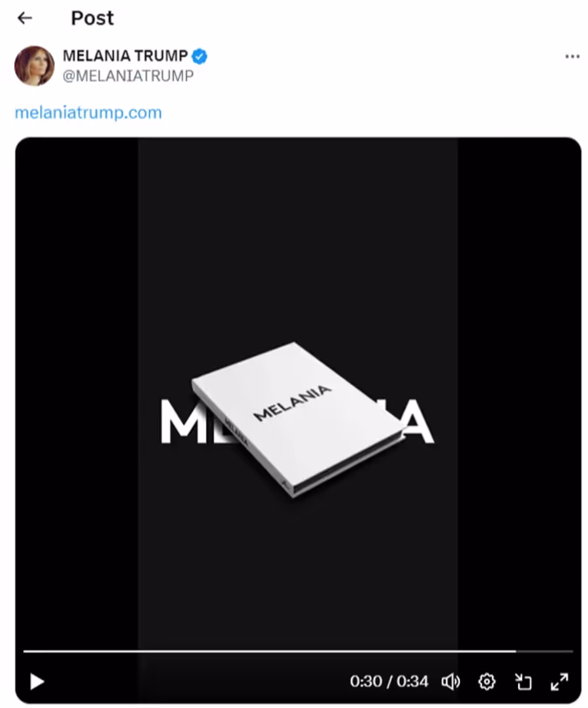Open the @MELANIATRUMP handle link
This screenshot has height=708, width=588.
(128, 76)
